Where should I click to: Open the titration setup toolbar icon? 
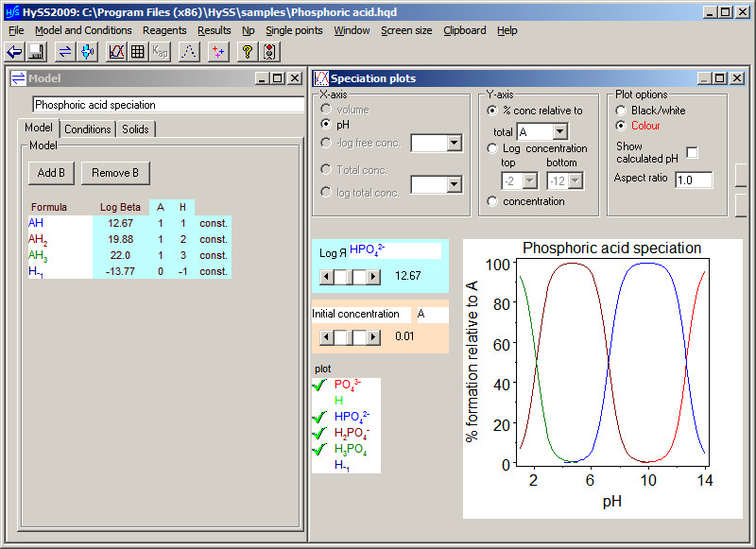(x=88, y=51)
